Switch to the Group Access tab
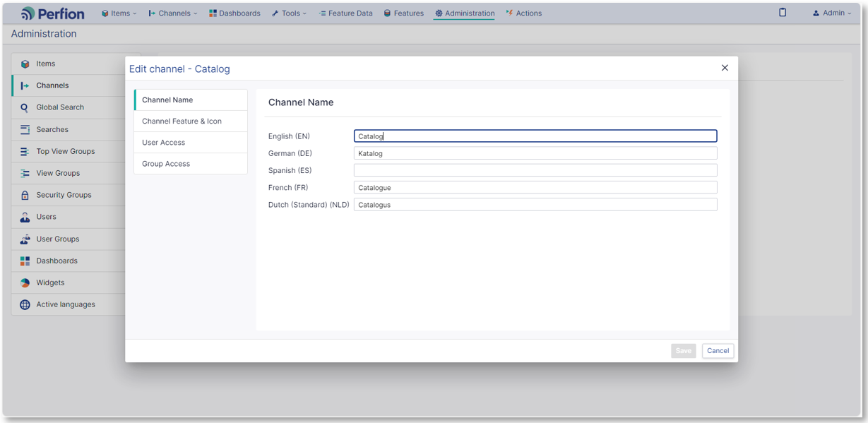868x423 pixels. tap(191, 163)
